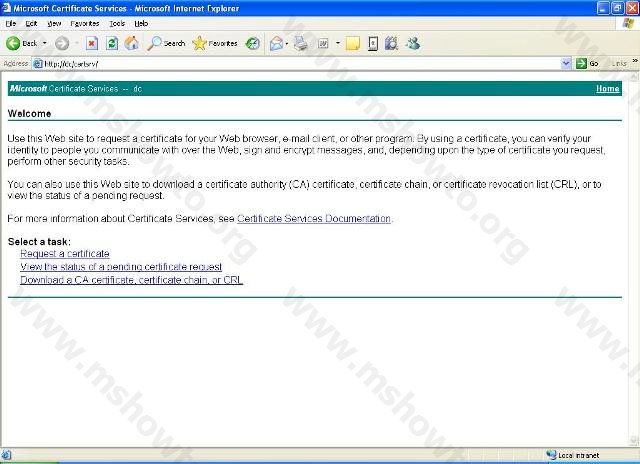Click the status bar page icon at left

pos(6,455)
